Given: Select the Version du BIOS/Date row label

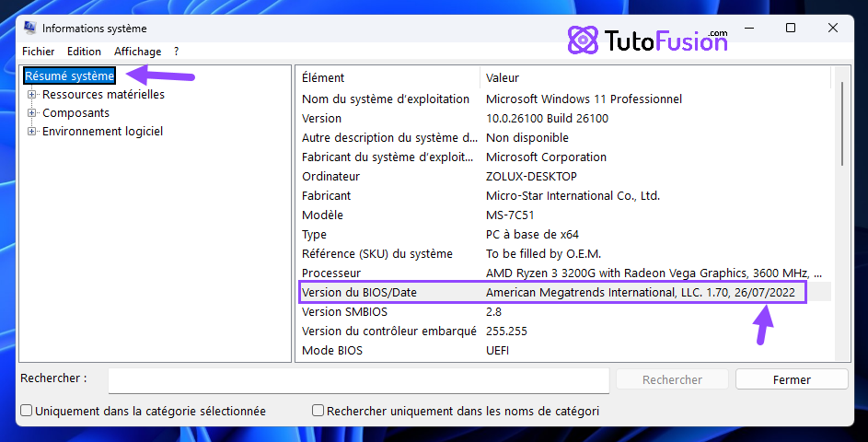Looking at the screenshot, I should pyautogui.click(x=359, y=293).
